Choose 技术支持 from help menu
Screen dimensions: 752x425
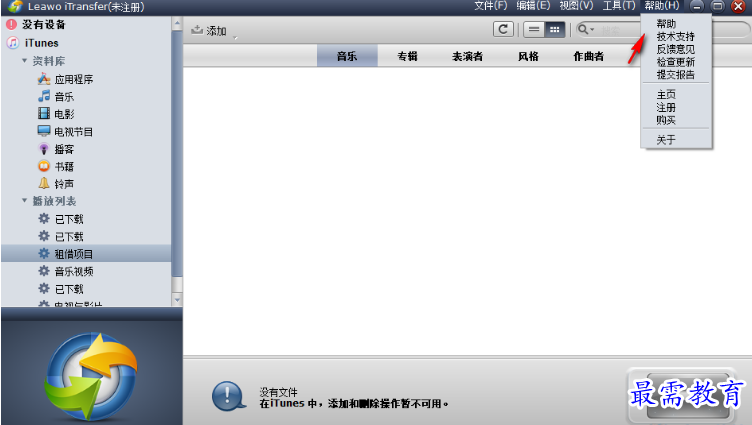[675, 36]
